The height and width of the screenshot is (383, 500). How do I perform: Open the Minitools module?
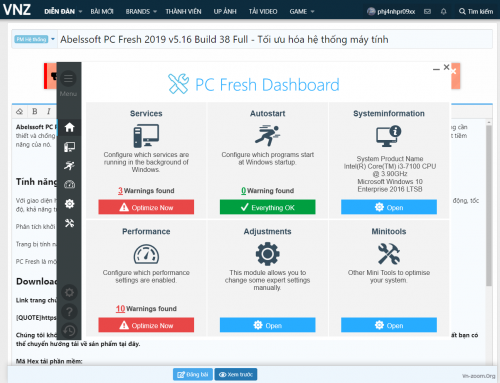pos(389,325)
